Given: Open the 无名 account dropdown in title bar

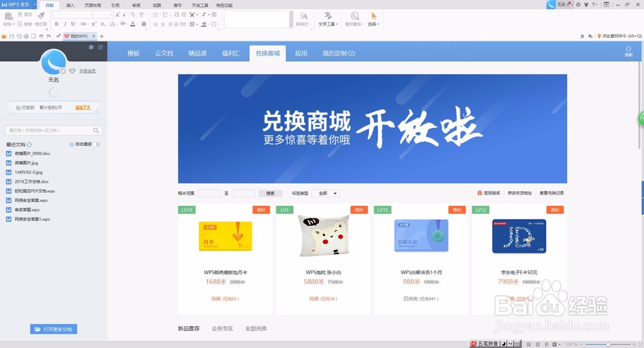Looking at the screenshot, I should pos(571,5).
